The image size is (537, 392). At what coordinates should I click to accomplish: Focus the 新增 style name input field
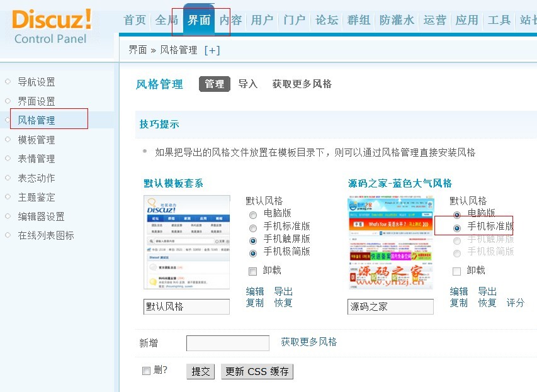(228, 343)
